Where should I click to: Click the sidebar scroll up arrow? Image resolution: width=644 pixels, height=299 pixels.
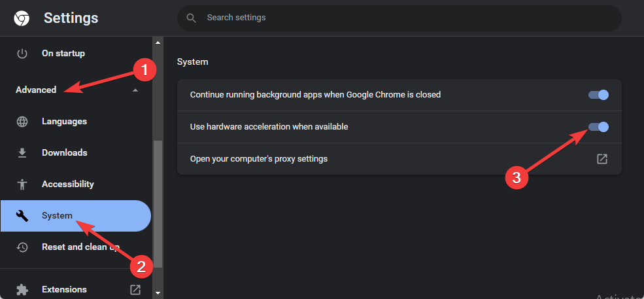[x=157, y=43]
